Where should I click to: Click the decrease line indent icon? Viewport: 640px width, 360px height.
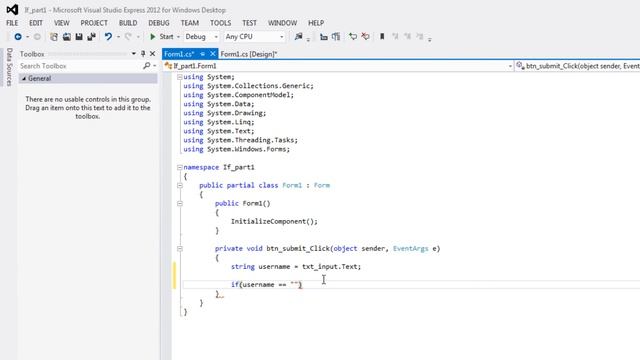click(324, 37)
